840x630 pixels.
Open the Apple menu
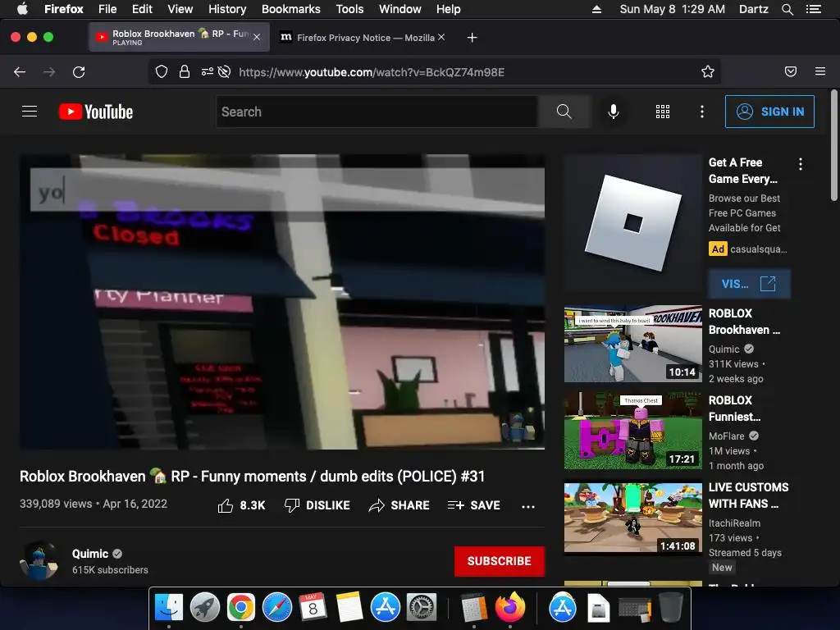(x=22, y=9)
